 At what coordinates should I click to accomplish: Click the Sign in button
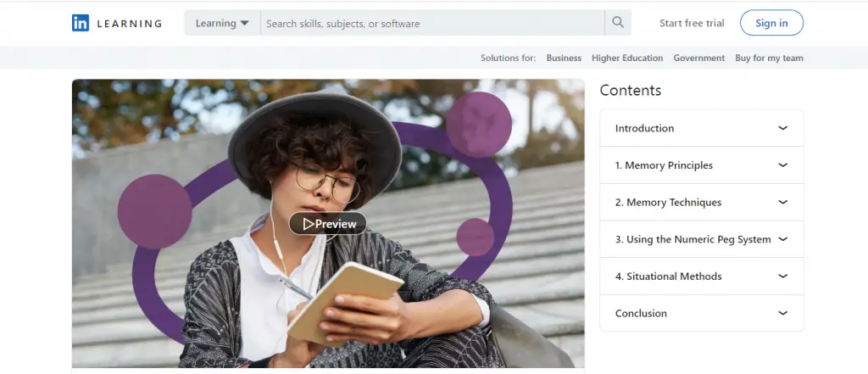[771, 23]
